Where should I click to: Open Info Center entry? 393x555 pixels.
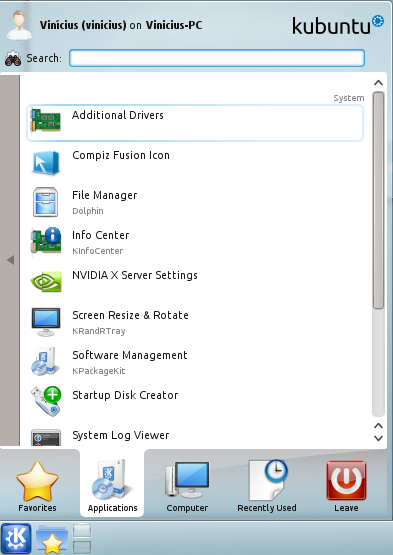click(195, 242)
